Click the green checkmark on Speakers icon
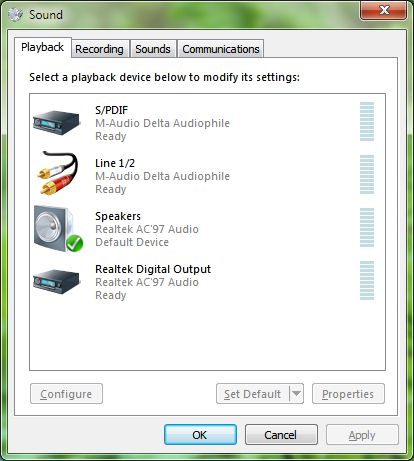 pos(74,243)
